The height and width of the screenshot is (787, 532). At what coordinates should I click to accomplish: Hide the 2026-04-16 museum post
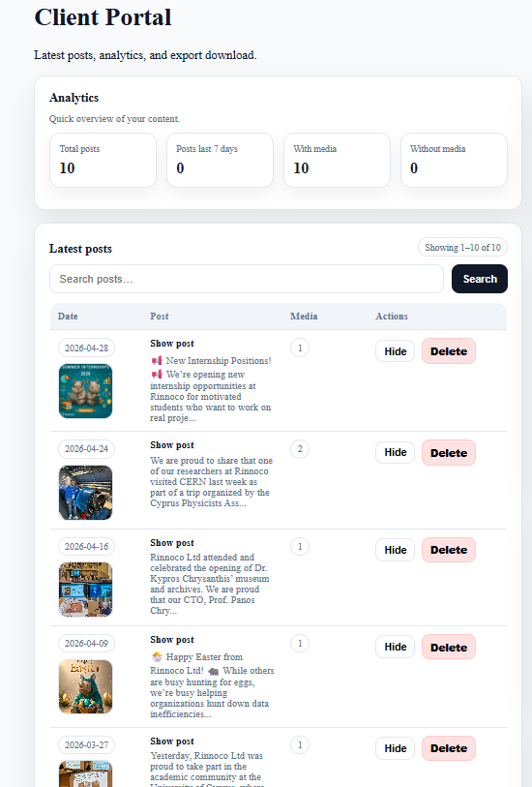(x=395, y=550)
